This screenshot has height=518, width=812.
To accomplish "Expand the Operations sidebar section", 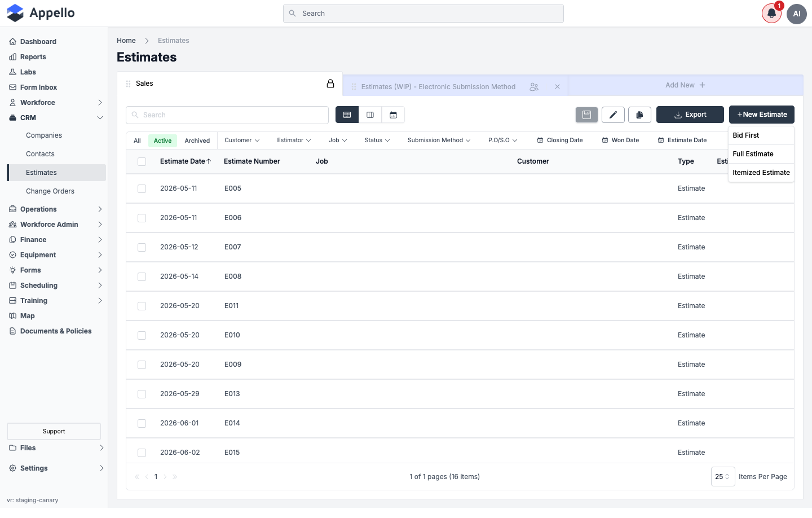I will click(56, 209).
